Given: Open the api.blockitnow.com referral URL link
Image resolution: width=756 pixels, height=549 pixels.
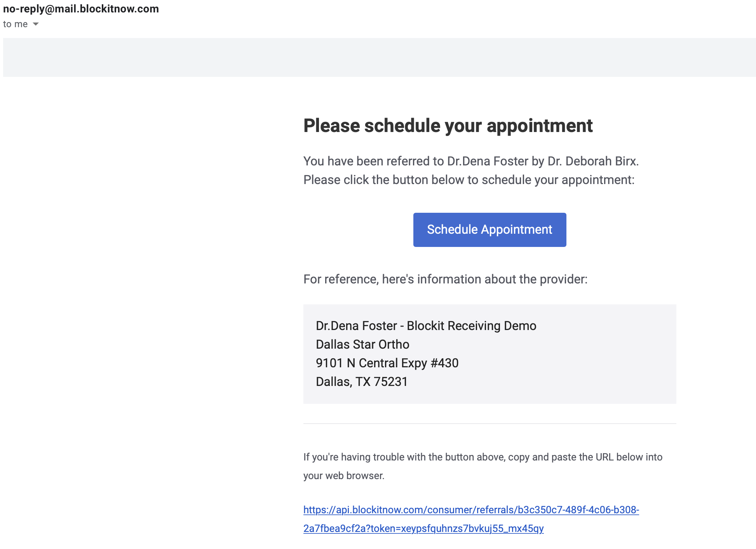Looking at the screenshot, I should (471, 510).
